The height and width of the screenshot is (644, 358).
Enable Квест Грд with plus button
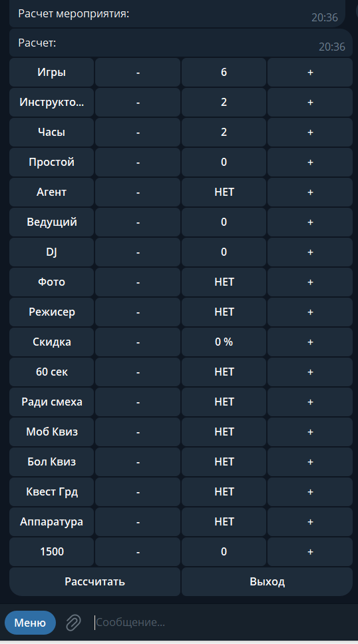click(310, 492)
